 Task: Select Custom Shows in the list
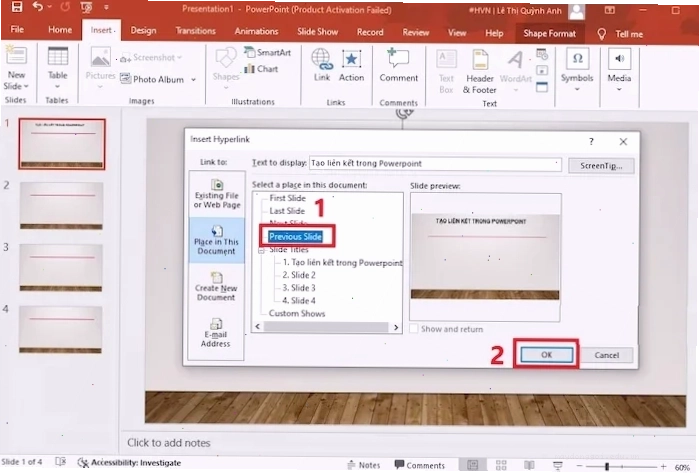click(297, 313)
